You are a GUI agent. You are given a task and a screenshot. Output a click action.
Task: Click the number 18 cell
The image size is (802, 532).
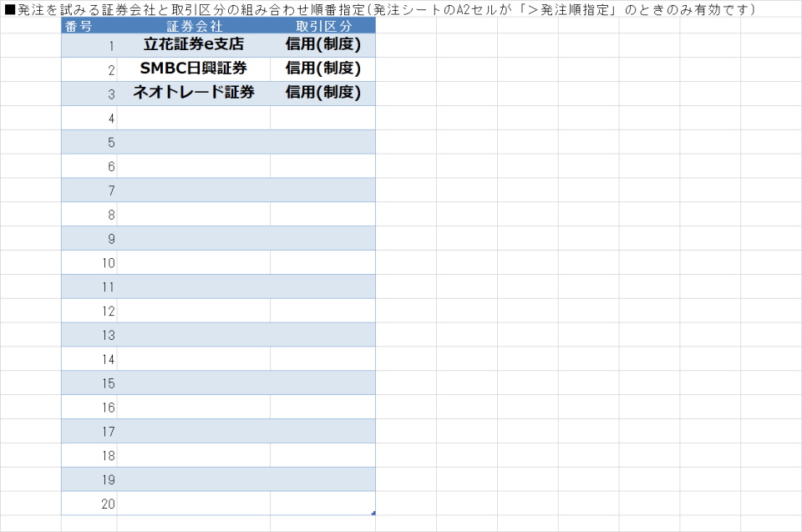[89, 455]
